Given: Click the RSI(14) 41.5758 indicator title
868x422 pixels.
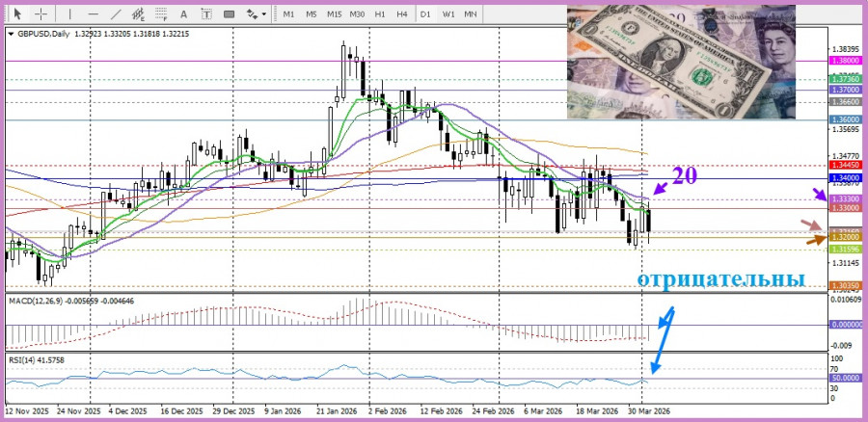Looking at the screenshot, I should coord(37,360).
